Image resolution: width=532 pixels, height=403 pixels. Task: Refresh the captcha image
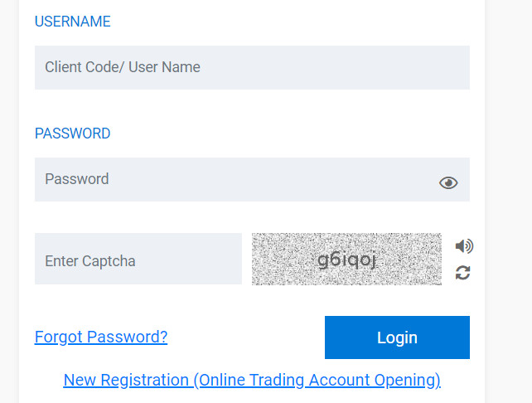[463, 272]
